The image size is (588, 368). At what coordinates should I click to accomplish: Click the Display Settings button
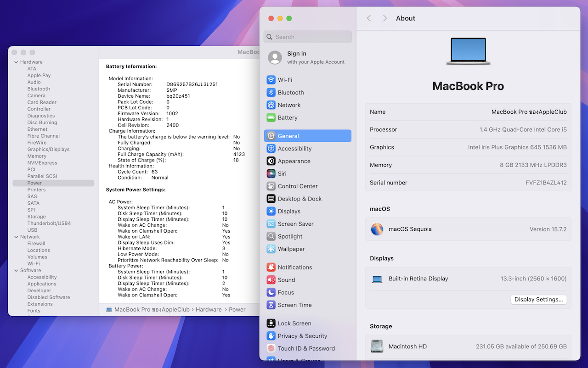point(538,300)
